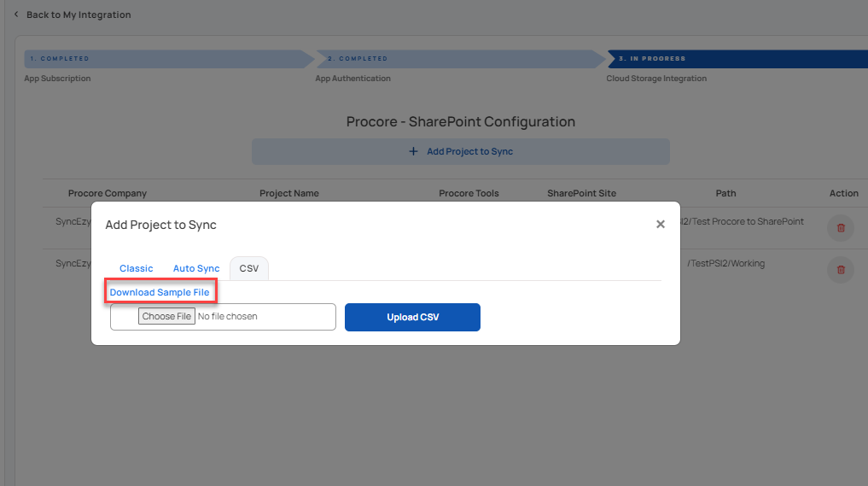
Task: Select the CSV tab
Action: (x=249, y=268)
